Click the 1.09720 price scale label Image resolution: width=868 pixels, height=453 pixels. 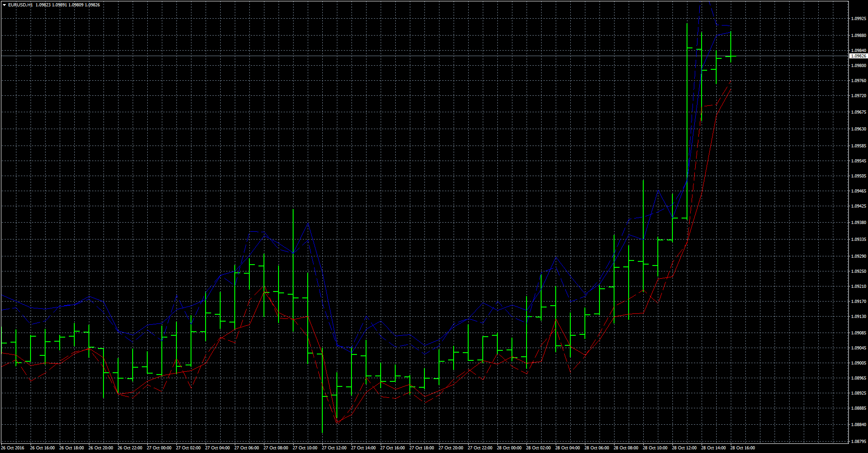point(858,96)
